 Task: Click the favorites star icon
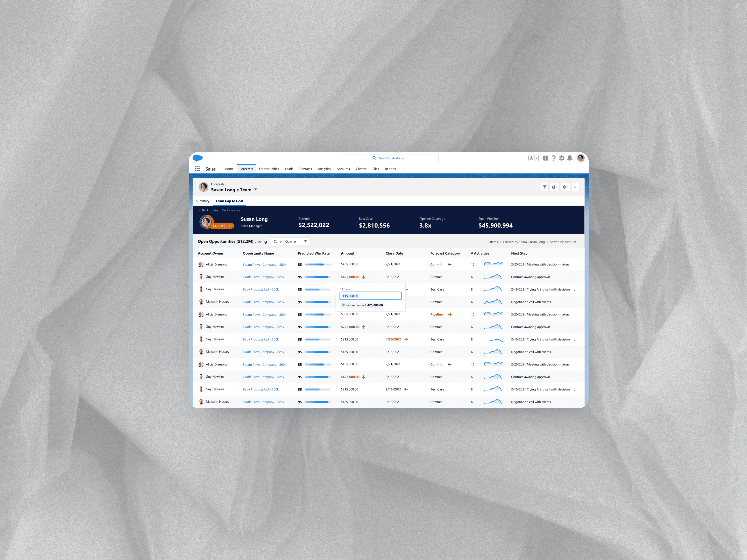[x=531, y=158]
